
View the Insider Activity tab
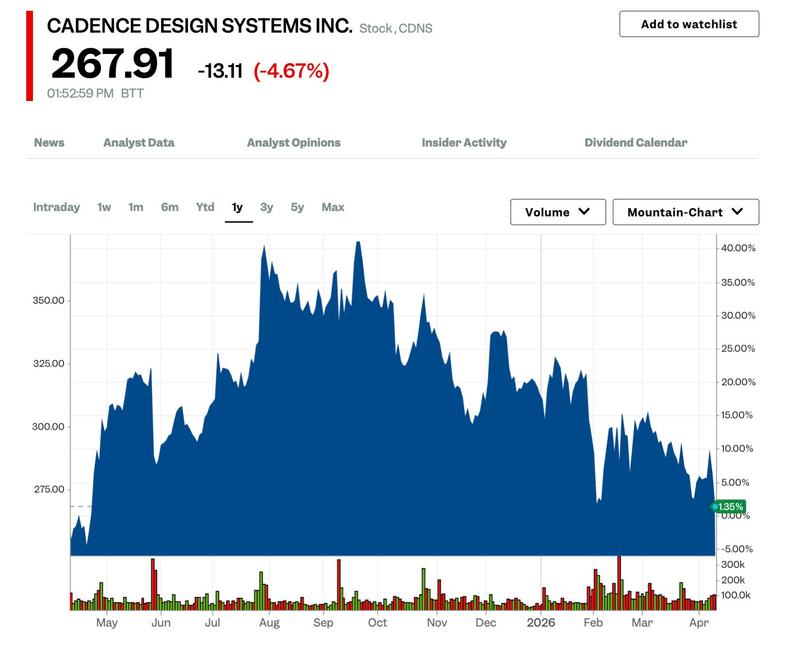click(x=464, y=142)
